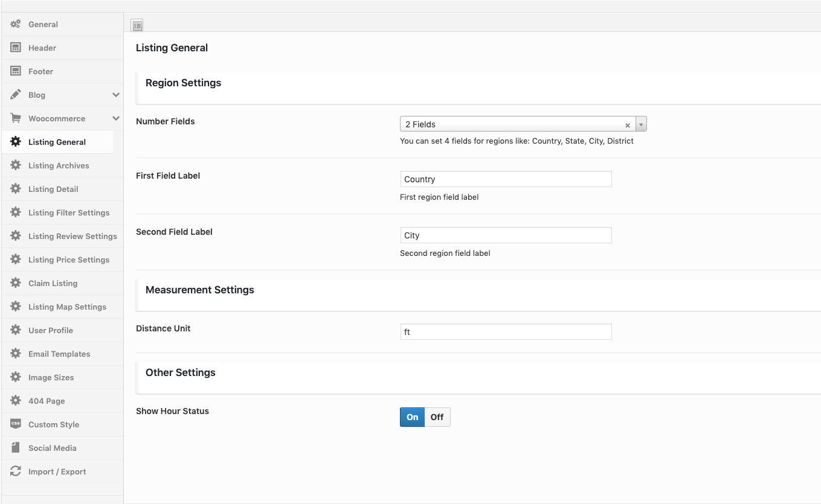The image size is (821, 504).
Task: Click the gears icon beside General
Action: pos(16,24)
